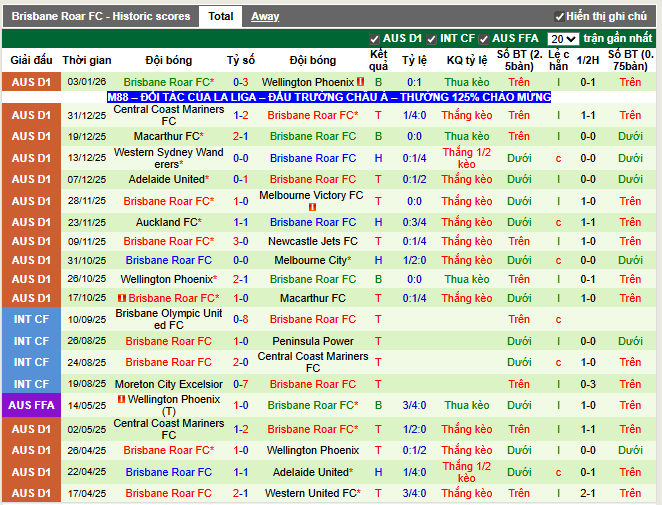Click the Tỷ số column header
Viewport: 662px width, 505px height.
[241, 60]
